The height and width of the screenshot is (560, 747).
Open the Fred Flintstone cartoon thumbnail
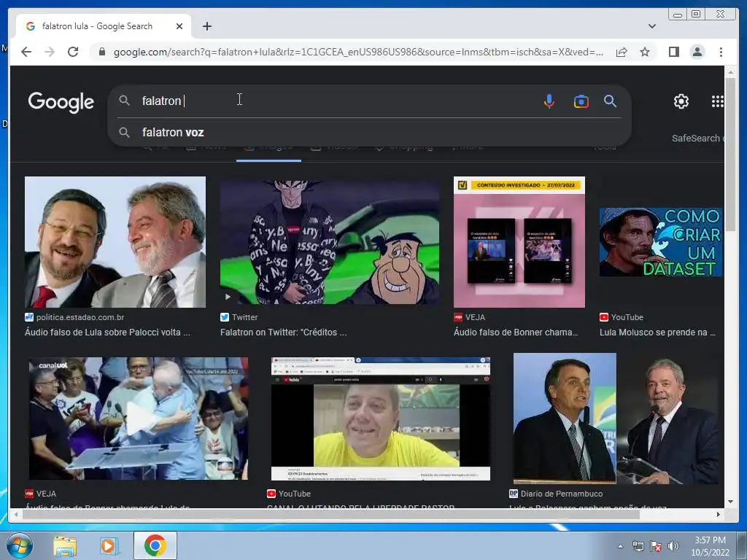[x=330, y=242]
